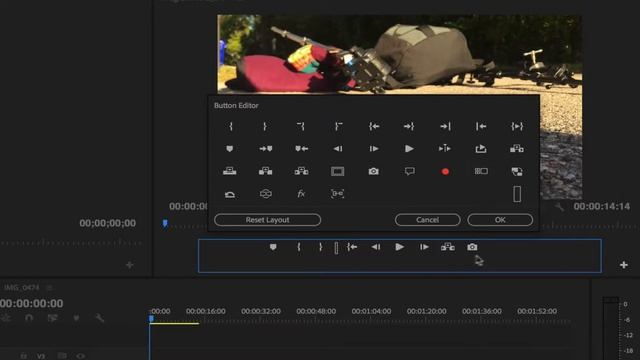Pick the curved-arrow icon left of VR icon
Screen dimensions: 640x360
click(230, 194)
